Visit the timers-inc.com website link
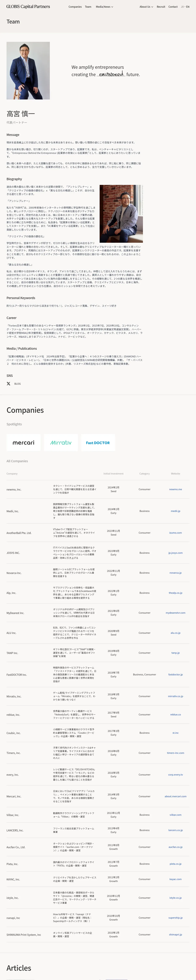 coord(175,753)
